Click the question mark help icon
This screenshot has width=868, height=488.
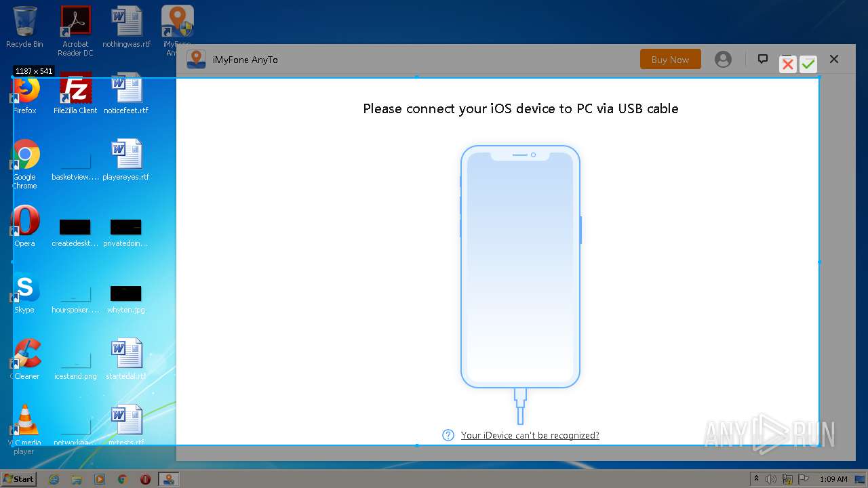[x=448, y=435]
